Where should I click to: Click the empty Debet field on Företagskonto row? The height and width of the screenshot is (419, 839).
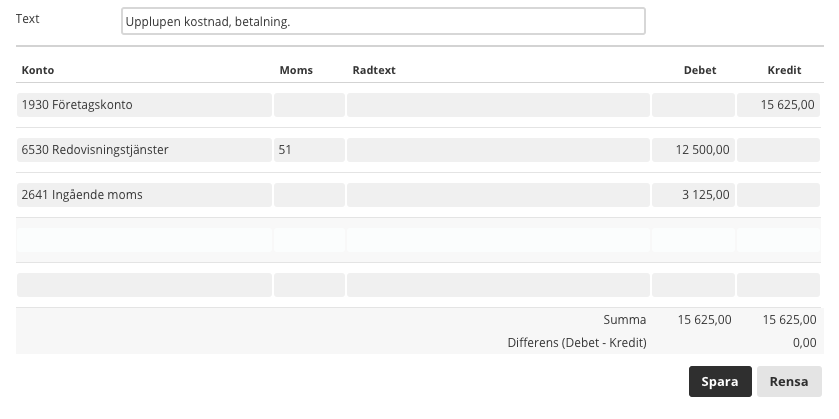tap(693, 105)
